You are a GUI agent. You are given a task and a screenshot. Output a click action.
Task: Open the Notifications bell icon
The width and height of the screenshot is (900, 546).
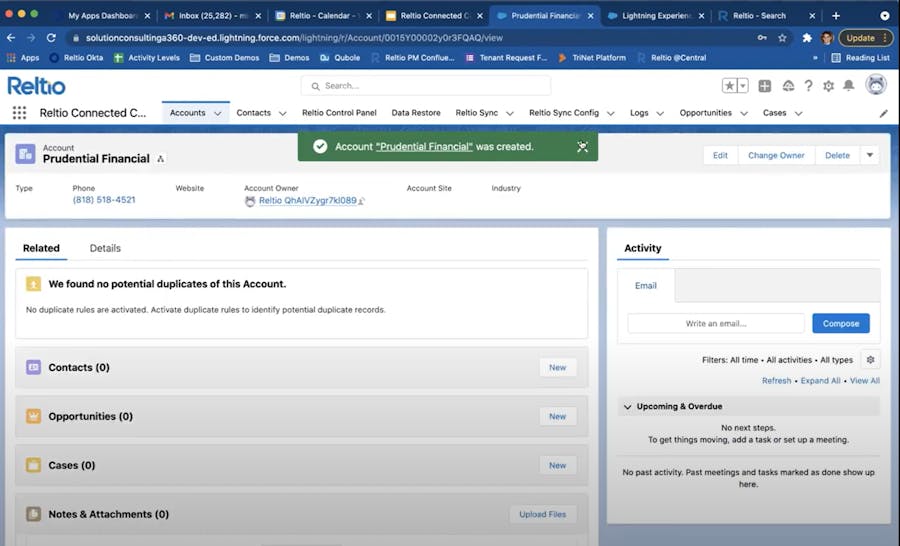click(849, 86)
